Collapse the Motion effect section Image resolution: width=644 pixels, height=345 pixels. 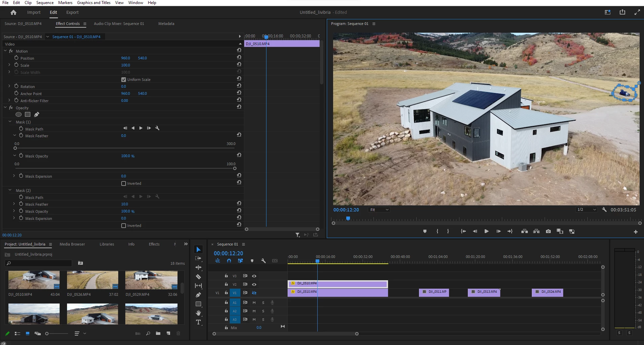point(5,51)
